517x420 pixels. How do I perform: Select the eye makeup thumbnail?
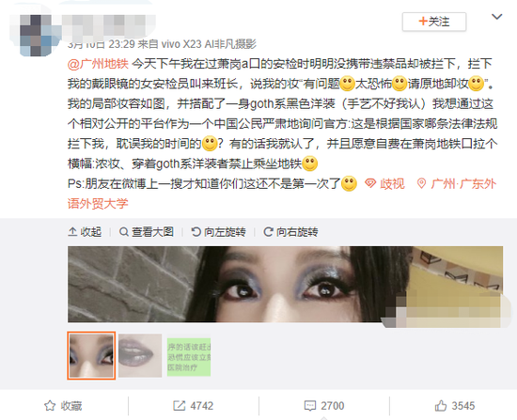click(x=91, y=355)
